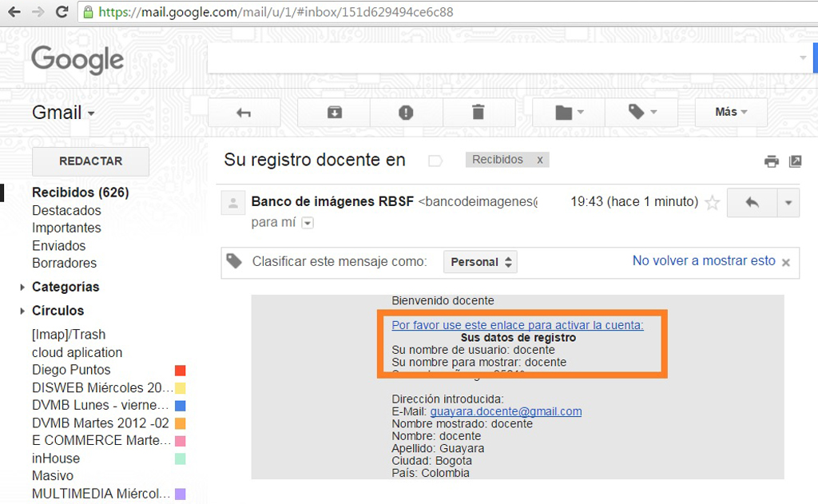Screen dimensions: 818x504
Task: Open the Enviados folder
Action: (58, 246)
